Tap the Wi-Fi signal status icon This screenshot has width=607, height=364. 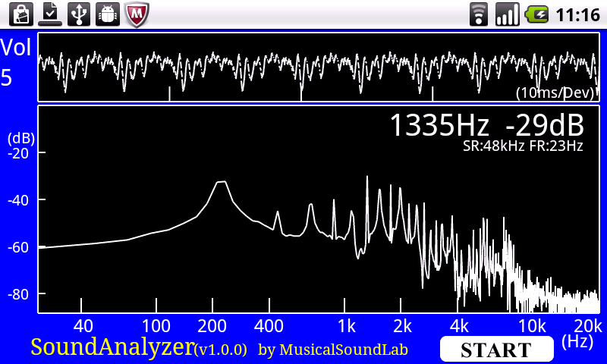coord(479,14)
